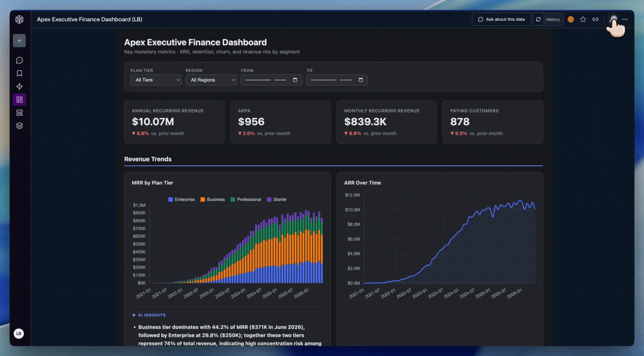The width and height of the screenshot is (644, 356).
Task: Click the To date input field
Action: [x=337, y=80]
